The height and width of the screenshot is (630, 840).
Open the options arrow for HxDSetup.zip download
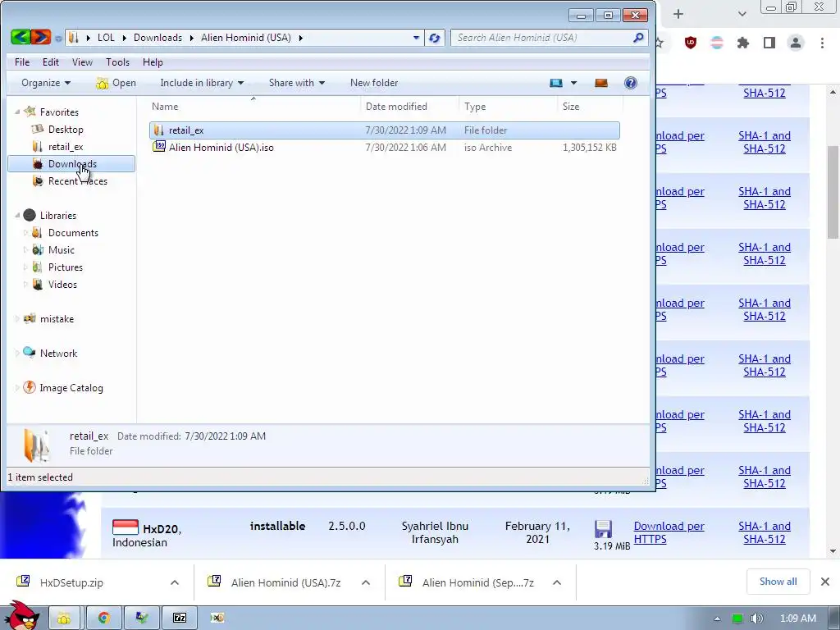[x=175, y=582]
